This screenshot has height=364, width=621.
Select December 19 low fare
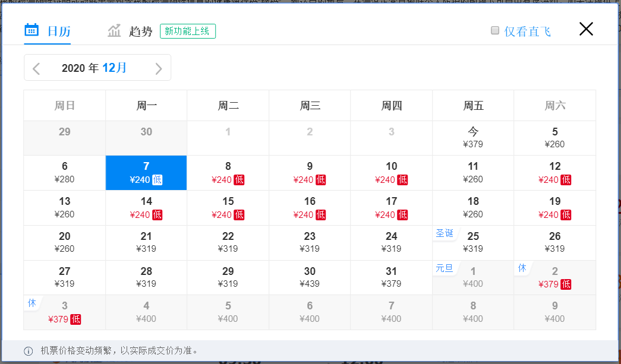pos(555,208)
